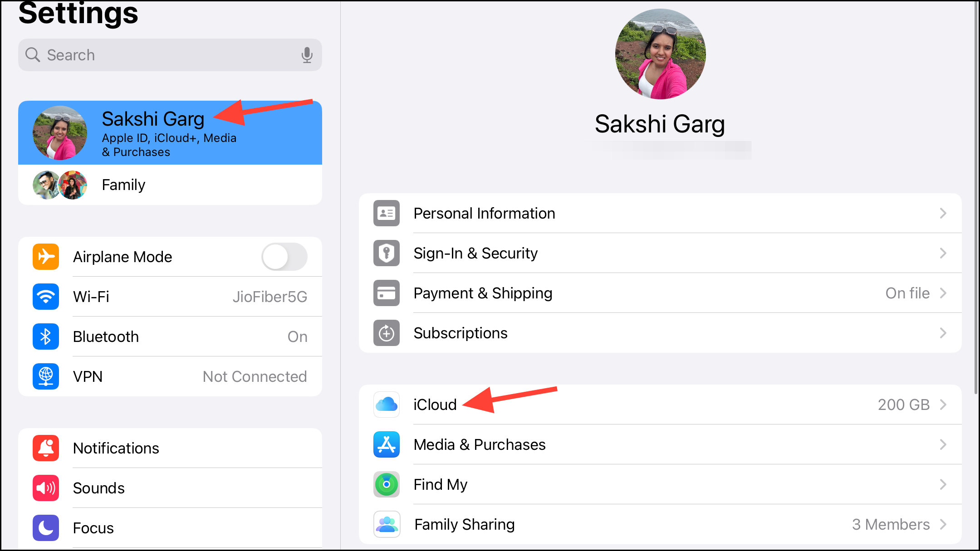Viewport: 980px width, 551px height.
Task: Expand Family Sharing 3 Members chevron
Action: pos(943,524)
